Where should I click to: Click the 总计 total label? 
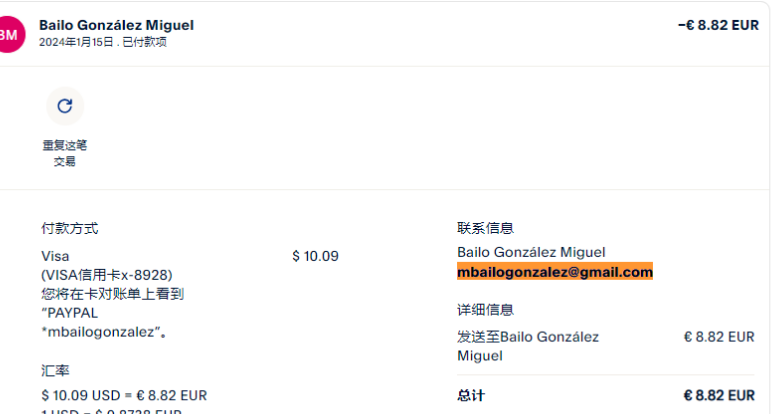tap(471, 395)
